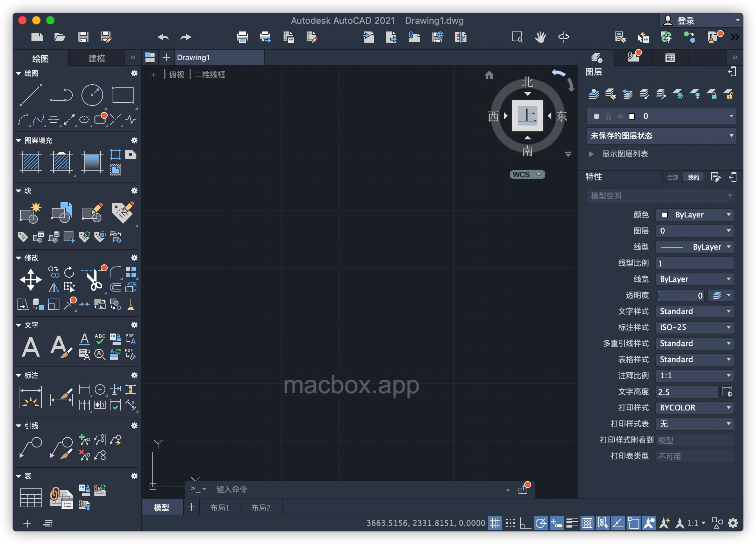Viewport: 756px width, 544px height.
Task: Open the 打印样式 BYCOLOR dropdown
Action: point(694,408)
